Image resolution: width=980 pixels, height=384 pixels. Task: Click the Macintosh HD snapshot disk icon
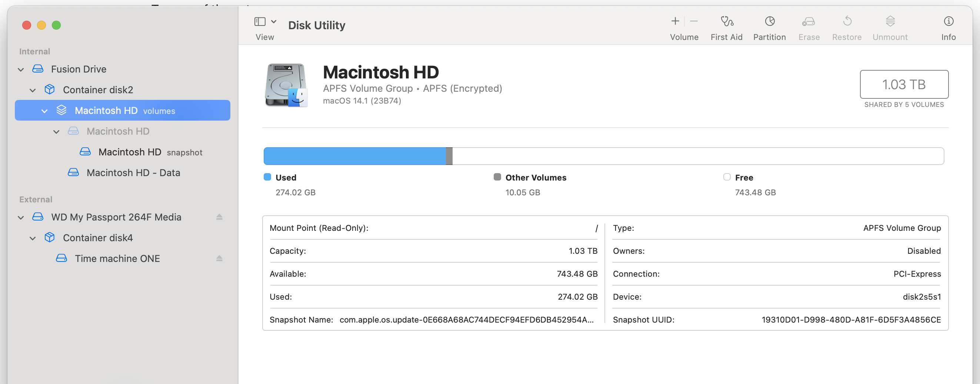click(x=85, y=152)
